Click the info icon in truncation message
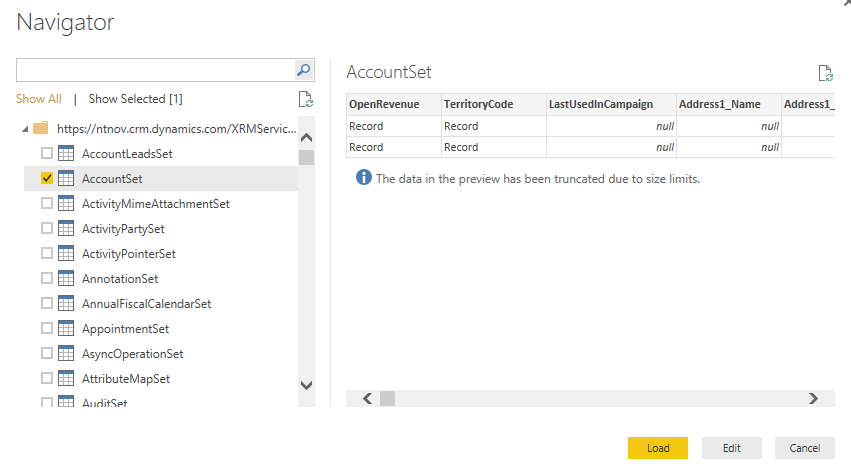 pyautogui.click(x=364, y=178)
